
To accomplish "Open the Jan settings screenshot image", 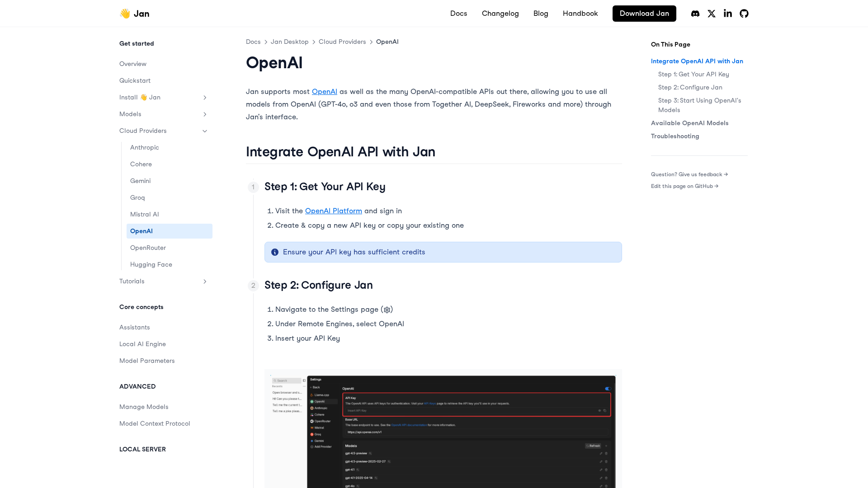I will pos(443,429).
